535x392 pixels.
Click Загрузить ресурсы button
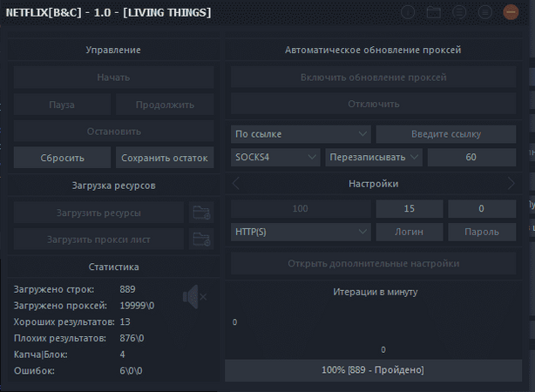pos(98,213)
